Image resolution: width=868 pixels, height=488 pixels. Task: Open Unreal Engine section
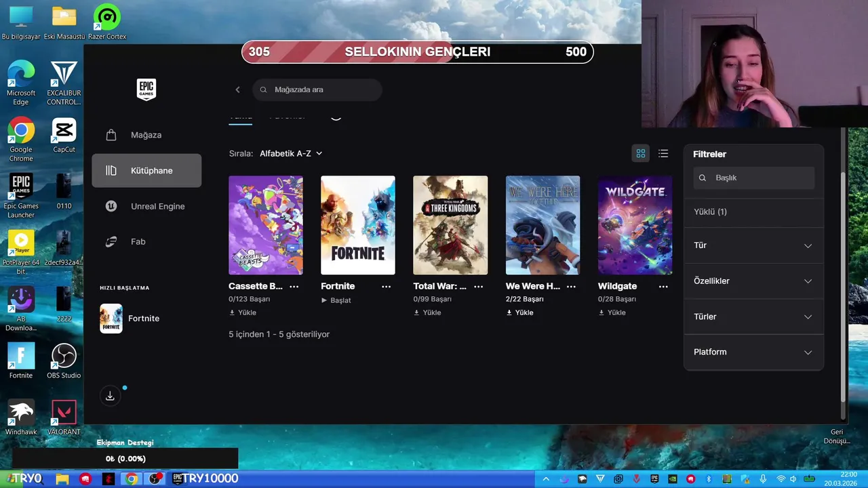coord(146,206)
